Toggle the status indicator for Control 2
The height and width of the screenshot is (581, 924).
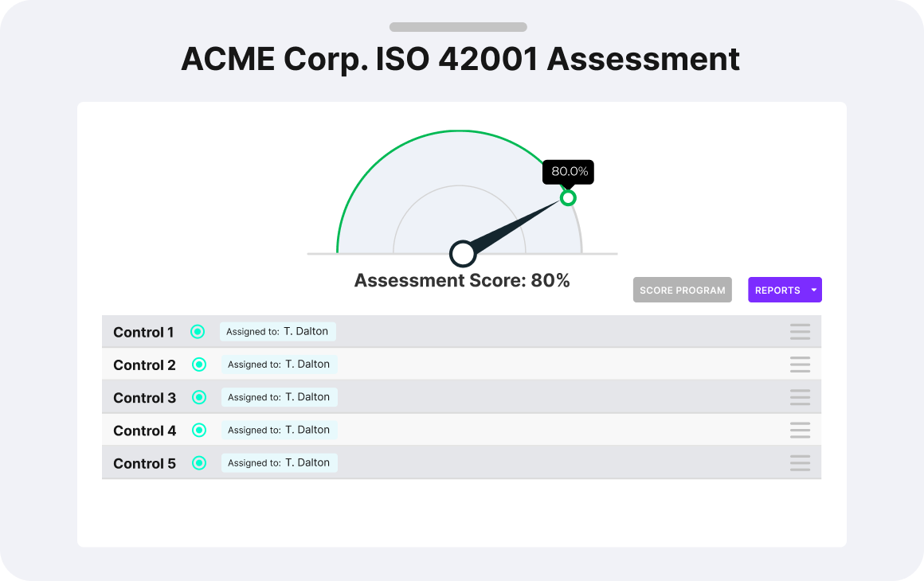pos(199,365)
